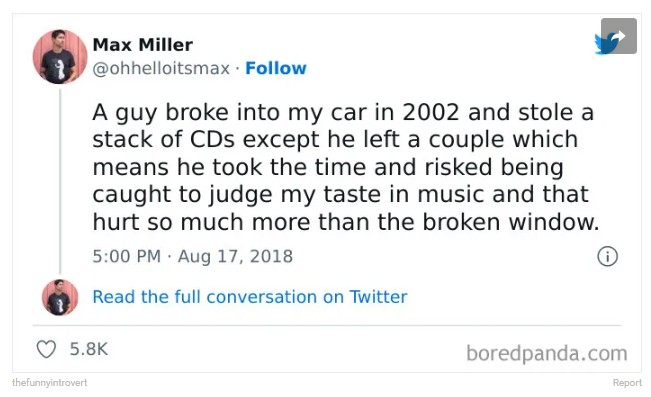Image resolution: width=651 pixels, height=397 pixels.
Task: Click the small avatar beside conversation link
Action: tap(60, 297)
